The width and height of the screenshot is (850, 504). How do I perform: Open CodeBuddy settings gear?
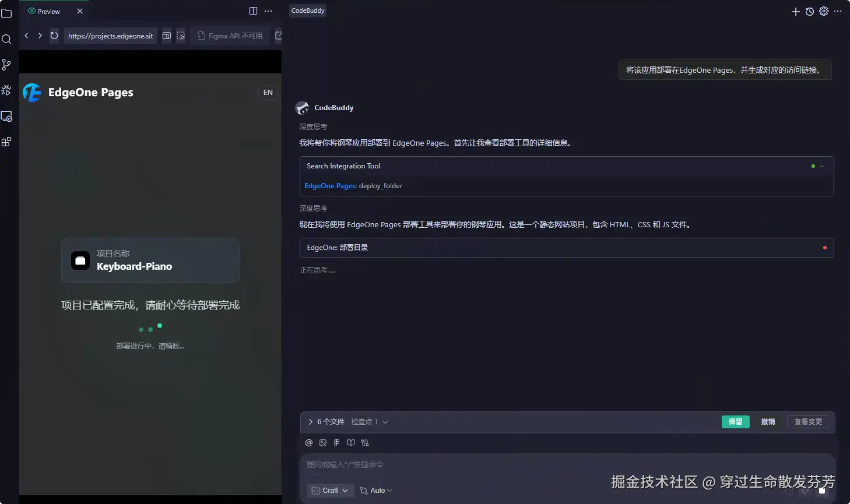click(x=824, y=11)
